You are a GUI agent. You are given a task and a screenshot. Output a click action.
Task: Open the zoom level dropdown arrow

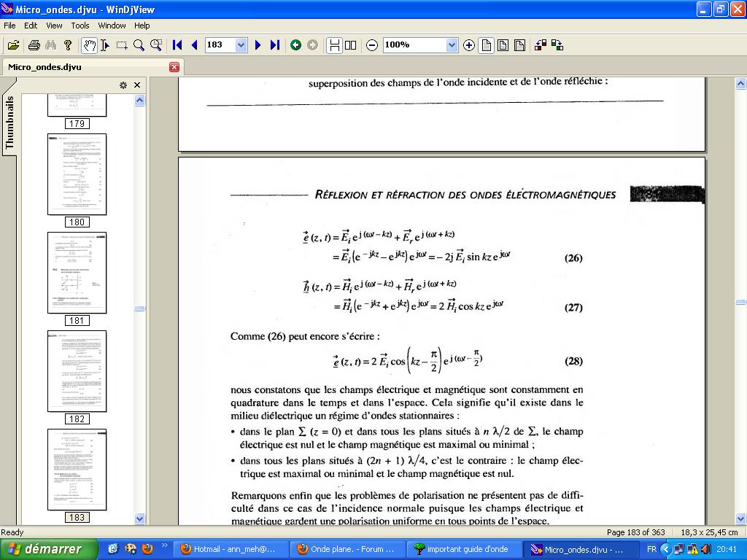[x=452, y=45]
